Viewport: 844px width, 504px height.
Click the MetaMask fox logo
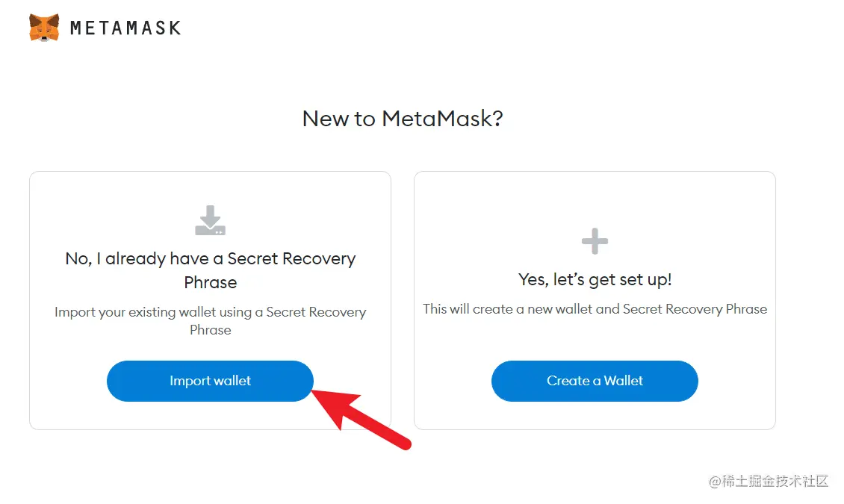tap(44, 28)
